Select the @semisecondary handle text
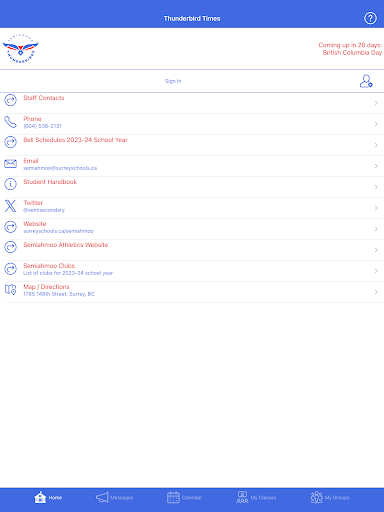 click(44, 210)
